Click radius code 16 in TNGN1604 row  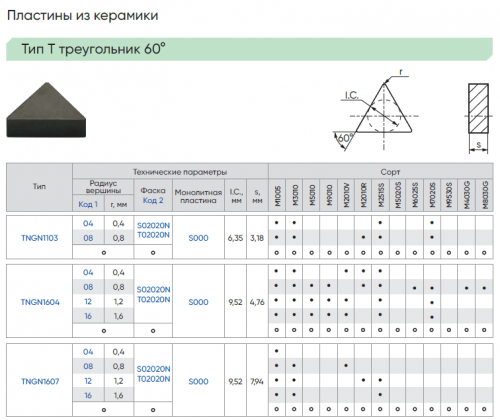point(88,316)
